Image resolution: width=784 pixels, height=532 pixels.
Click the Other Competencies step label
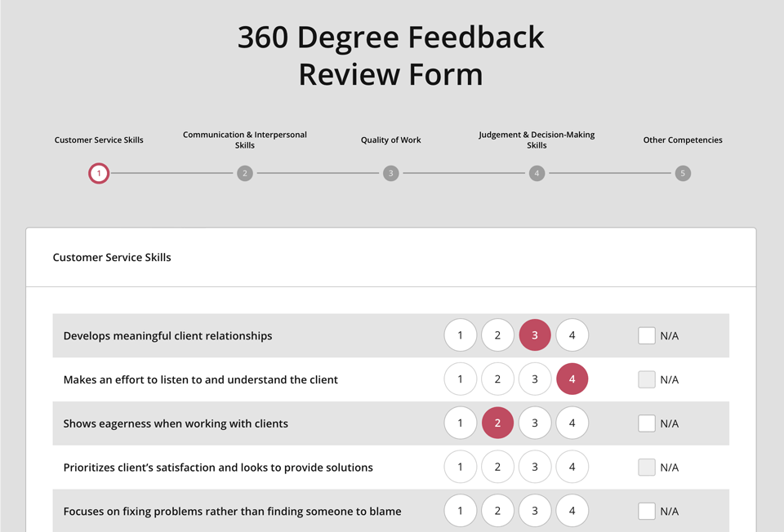click(x=683, y=140)
